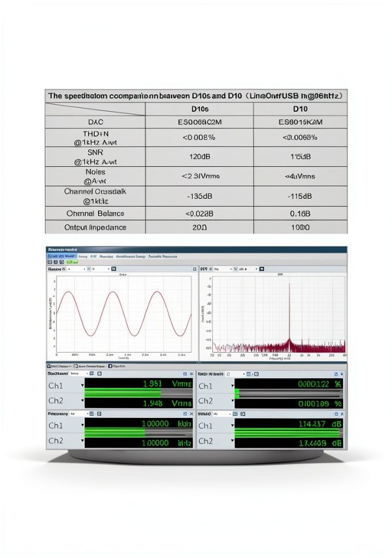
Task: Click the list icon in the dB meter header
Action: (x=235, y=414)
